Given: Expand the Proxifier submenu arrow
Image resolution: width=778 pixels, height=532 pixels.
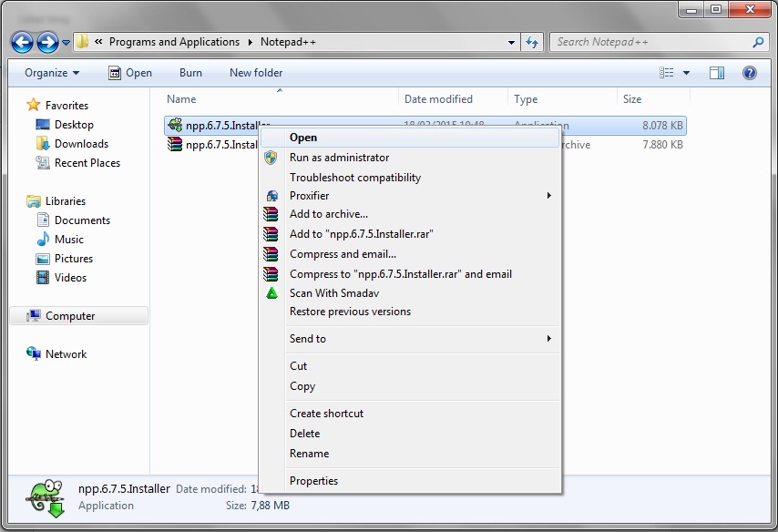Looking at the screenshot, I should click(551, 195).
